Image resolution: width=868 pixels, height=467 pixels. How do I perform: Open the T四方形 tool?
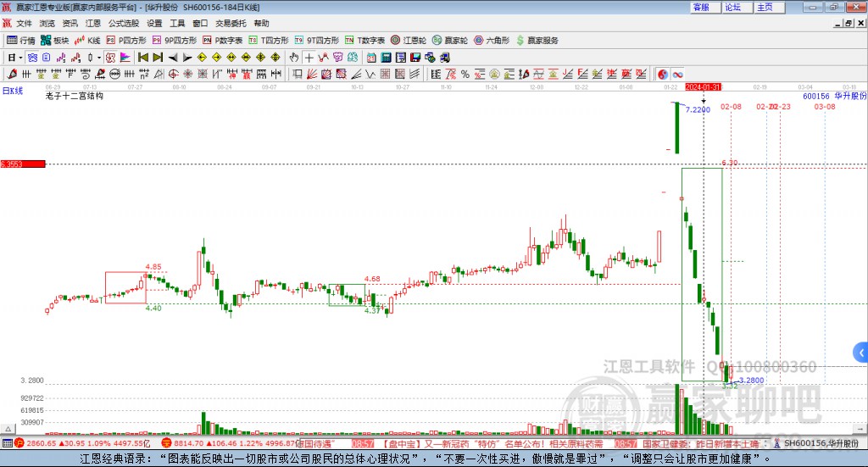[269, 41]
